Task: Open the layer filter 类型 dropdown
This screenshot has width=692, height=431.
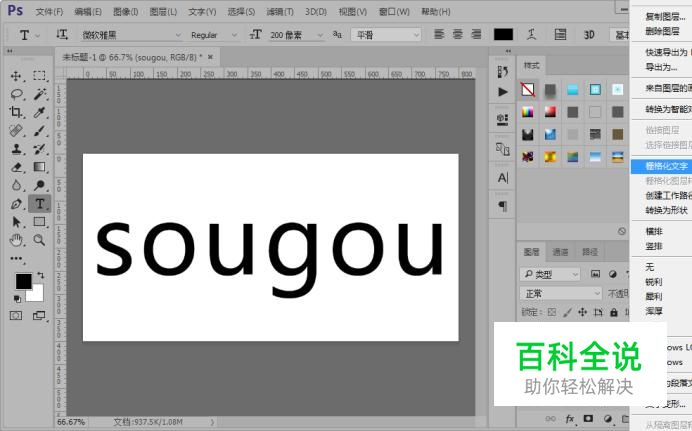Action: [x=550, y=274]
